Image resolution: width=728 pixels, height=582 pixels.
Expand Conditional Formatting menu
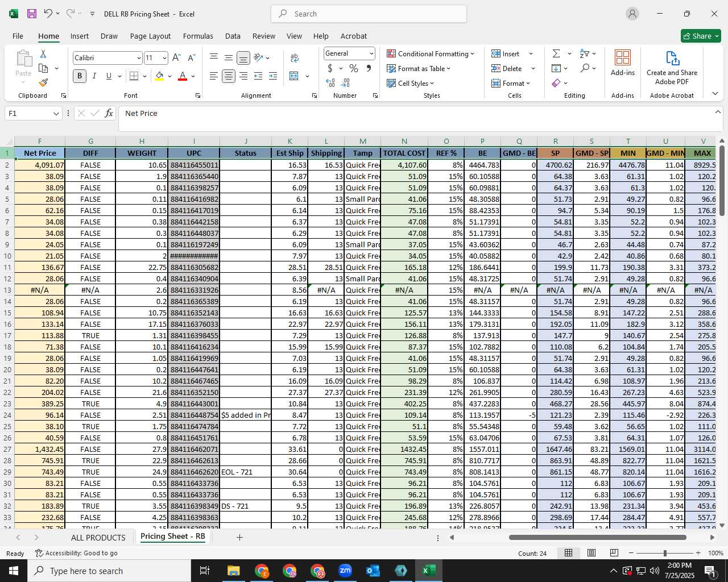pyautogui.click(x=431, y=53)
